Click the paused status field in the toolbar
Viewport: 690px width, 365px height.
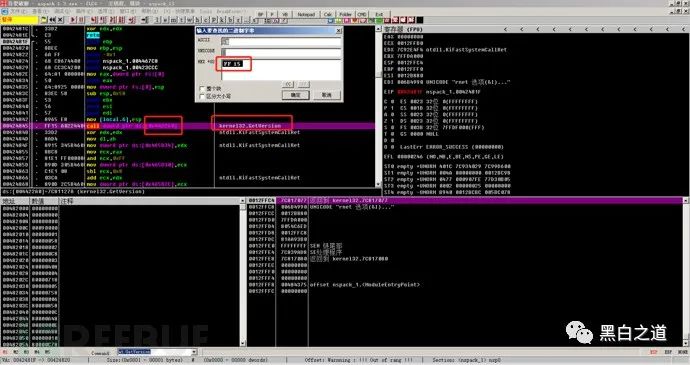point(19,20)
